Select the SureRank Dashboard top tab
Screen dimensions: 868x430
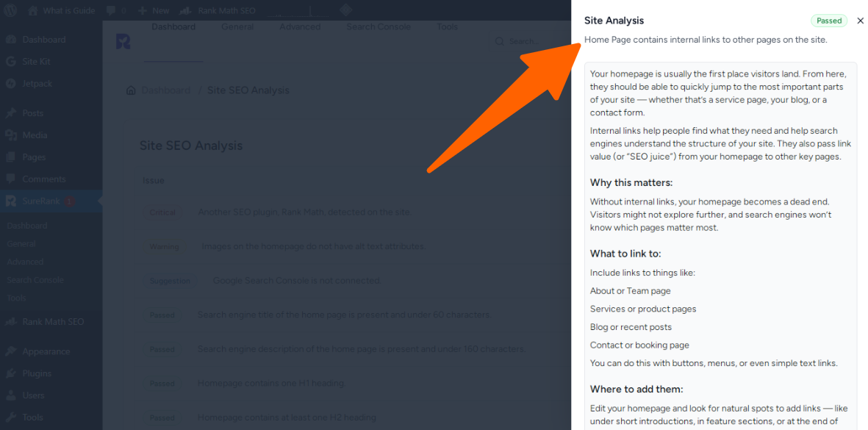coord(173,26)
